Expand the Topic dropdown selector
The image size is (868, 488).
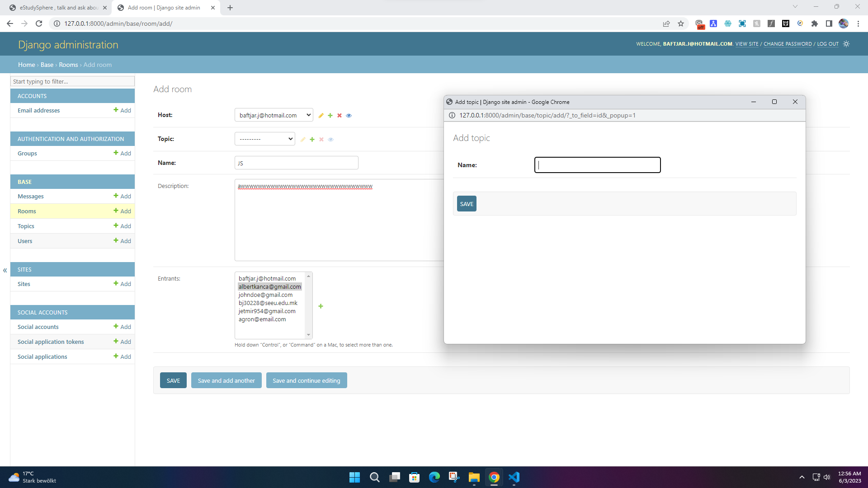(264, 139)
